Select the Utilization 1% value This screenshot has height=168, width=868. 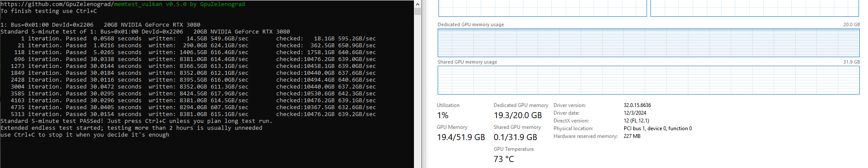[443, 115]
